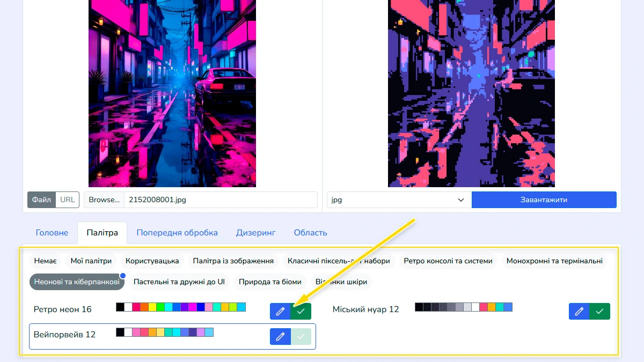The image size is (644, 362).
Task: Switch input mode to URL
Action: [x=68, y=200]
